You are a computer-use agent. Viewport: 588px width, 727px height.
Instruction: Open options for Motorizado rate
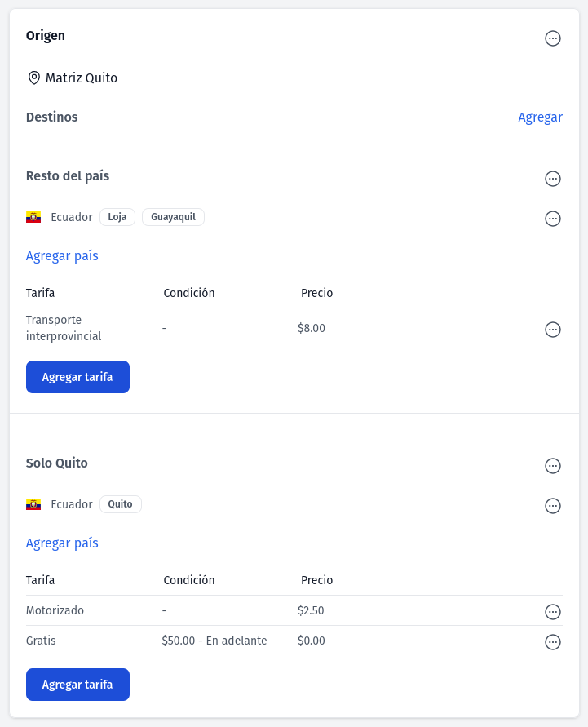coord(552,612)
